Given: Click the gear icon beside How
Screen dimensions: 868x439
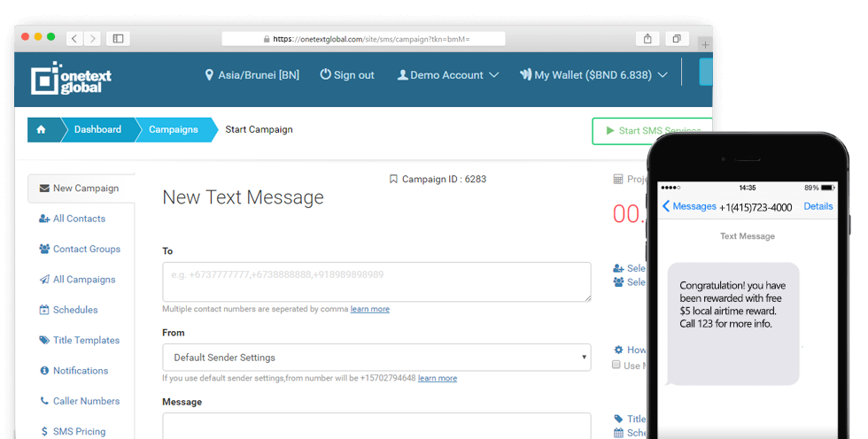Looking at the screenshot, I should [618, 350].
